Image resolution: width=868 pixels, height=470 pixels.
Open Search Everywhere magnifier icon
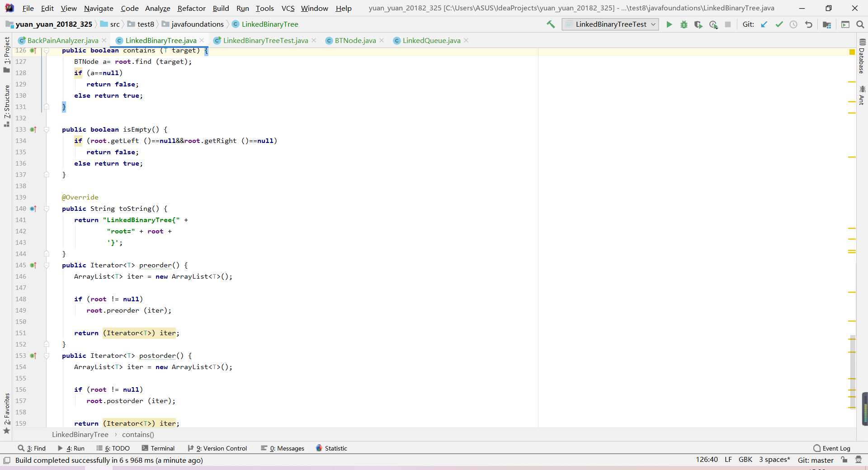coord(860,24)
